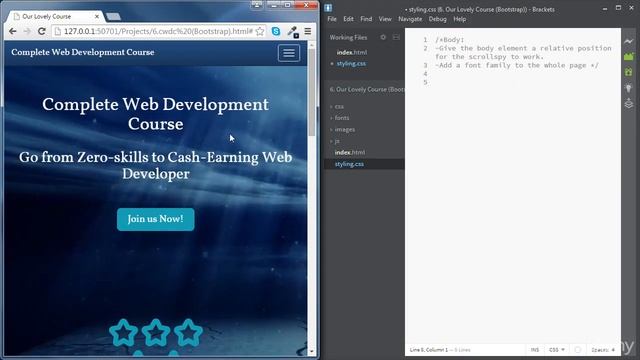This screenshot has height=360, width=640.
Task: Open Chrome's hamburger menu
Action: [308, 31]
